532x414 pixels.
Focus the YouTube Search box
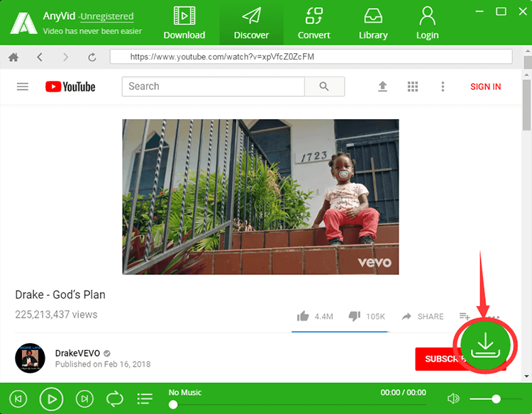click(x=213, y=86)
